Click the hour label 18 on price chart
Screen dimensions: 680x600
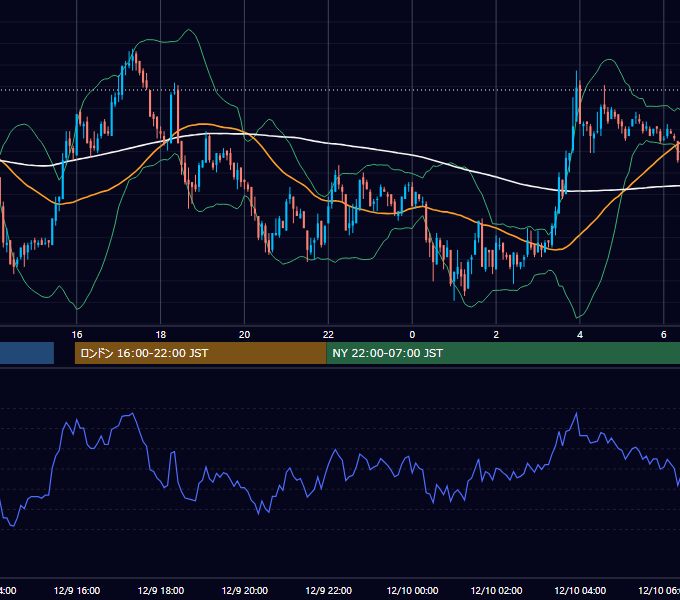tap(160, 335)
